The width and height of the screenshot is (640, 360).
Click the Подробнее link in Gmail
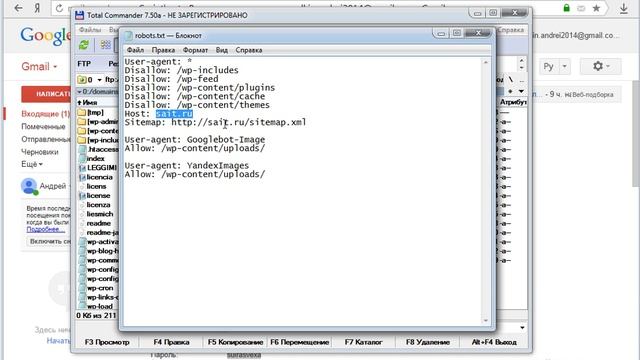(46, 229)
